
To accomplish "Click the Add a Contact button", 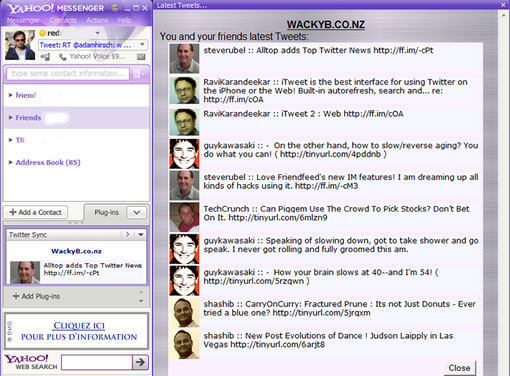I will click(x=35, y=212).
